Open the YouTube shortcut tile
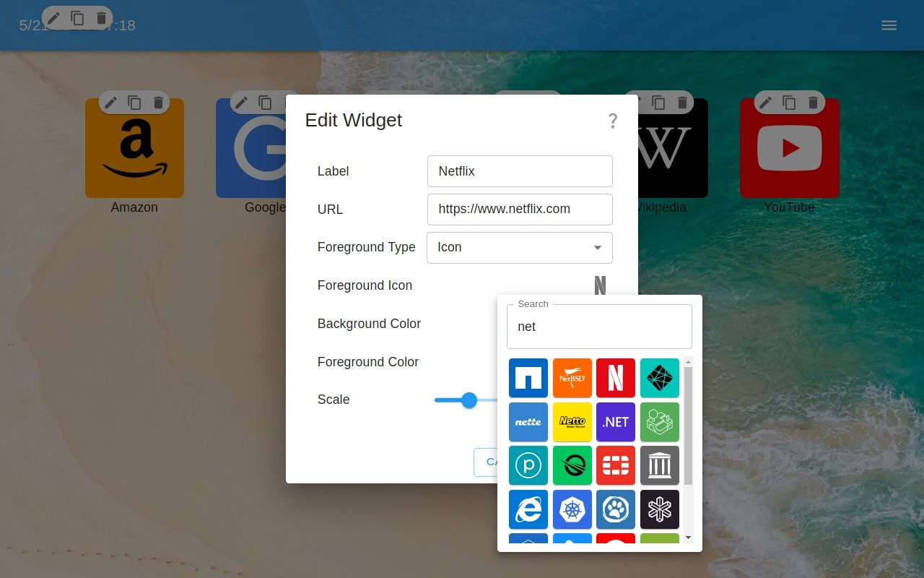 coord(789,148)
